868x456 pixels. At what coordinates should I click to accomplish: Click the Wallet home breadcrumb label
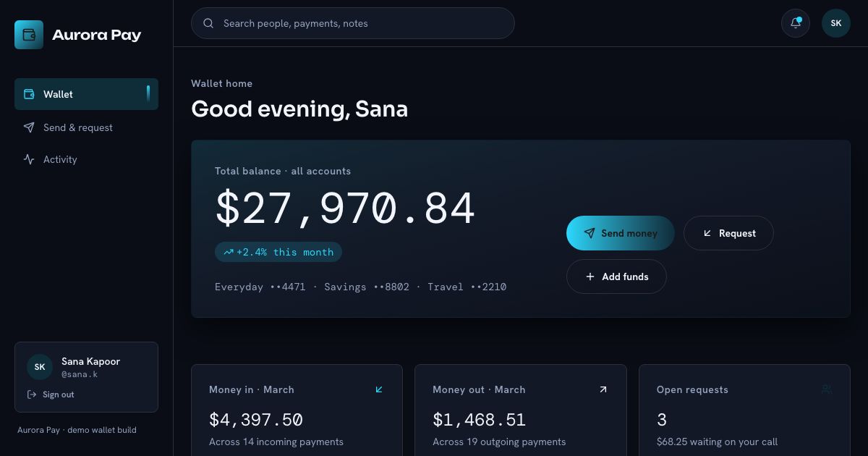[221, 83]
